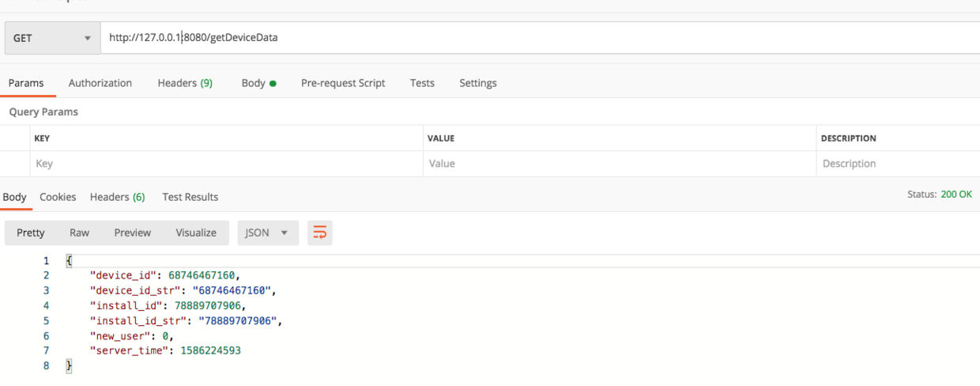Click the KEY column header
This screenshot has width=980, height=386.
click(42, 138)
